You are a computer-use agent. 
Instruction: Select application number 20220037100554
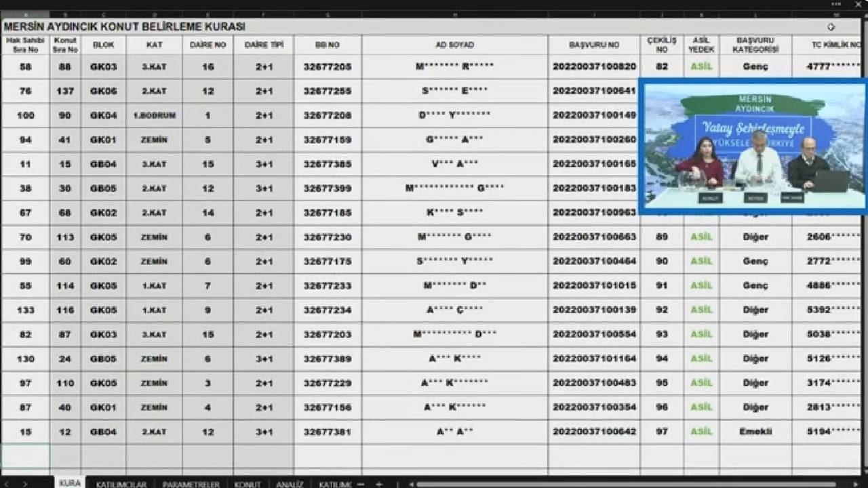pyautogui.click(x=594, y=334)
